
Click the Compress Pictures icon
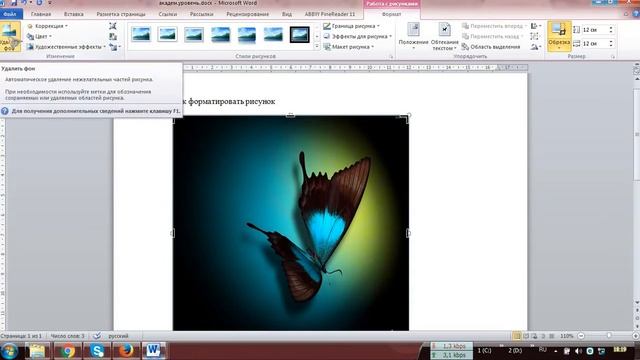(113, 26)
